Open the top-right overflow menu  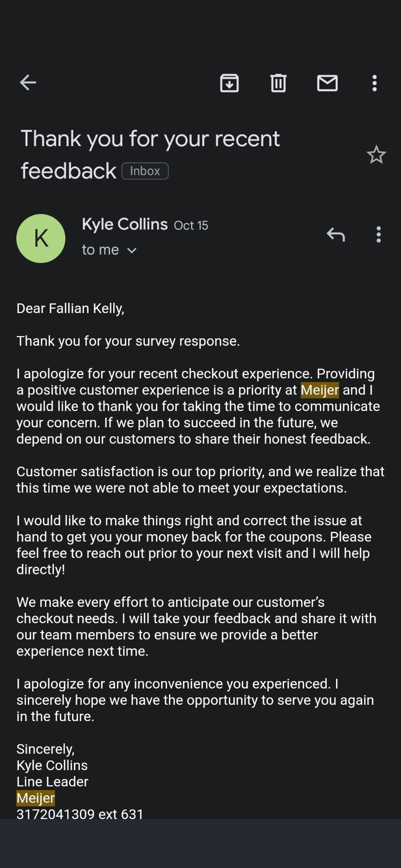[x=374, y=83]
